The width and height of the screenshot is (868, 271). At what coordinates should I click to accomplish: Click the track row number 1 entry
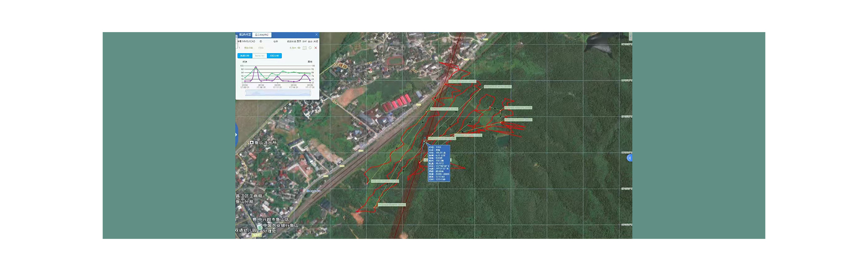pos(240,48)
